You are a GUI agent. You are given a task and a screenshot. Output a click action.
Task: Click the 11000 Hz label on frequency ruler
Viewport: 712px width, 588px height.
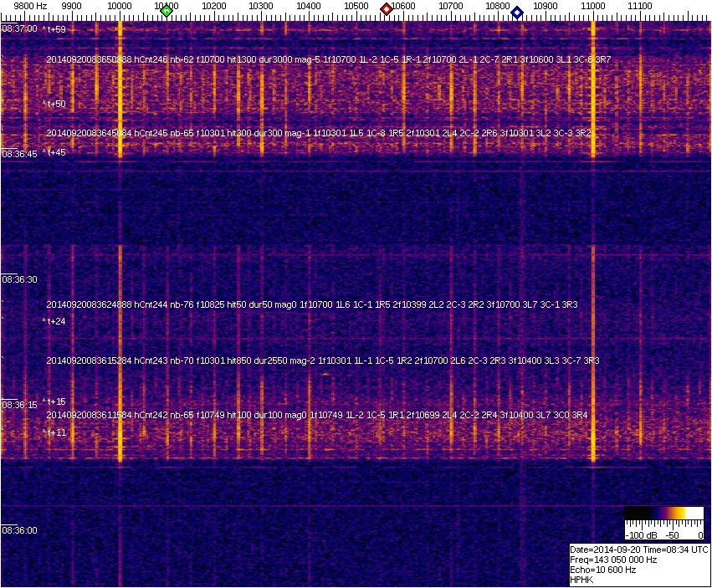click(593, 6)
